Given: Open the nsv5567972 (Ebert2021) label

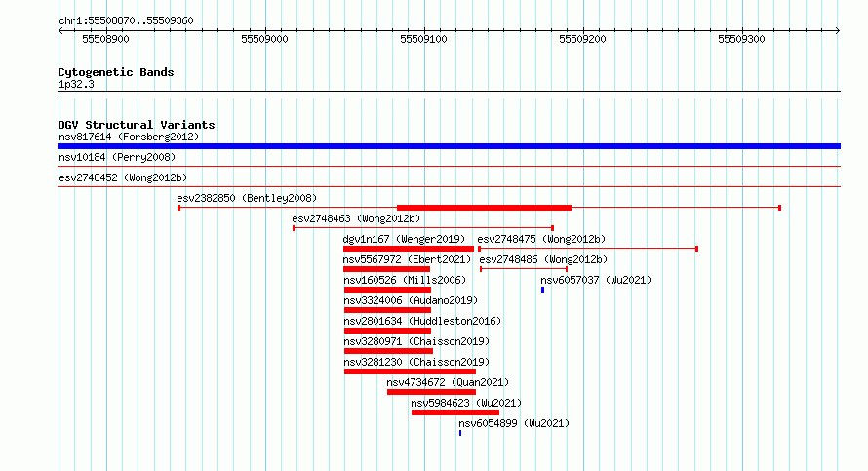Looking at the screenshot, I should pos(407,259).
